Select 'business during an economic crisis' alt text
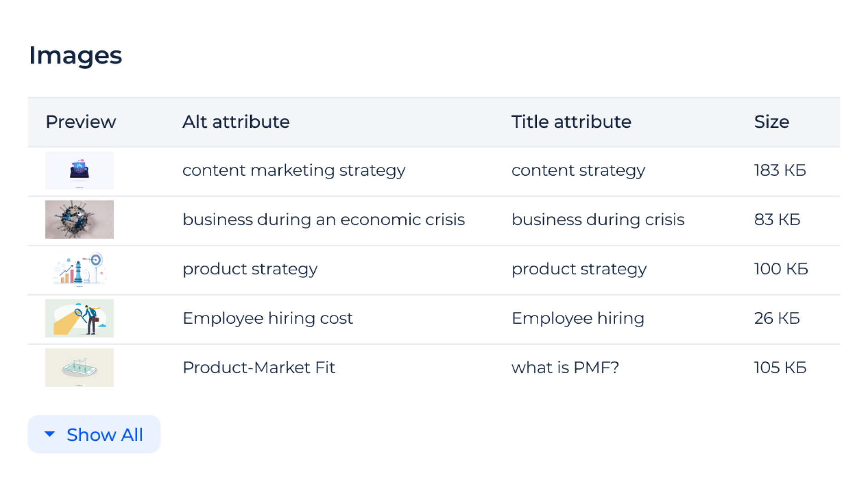 click(324, 220)
